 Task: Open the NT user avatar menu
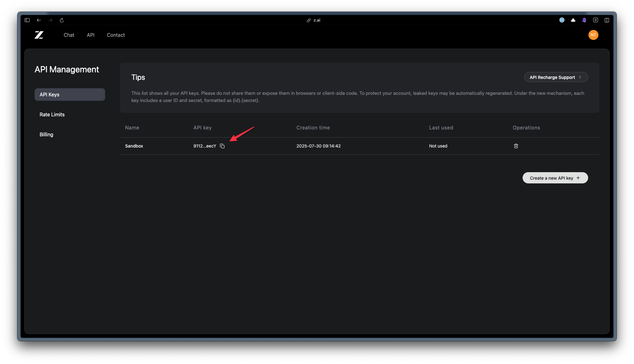point(593,35)
